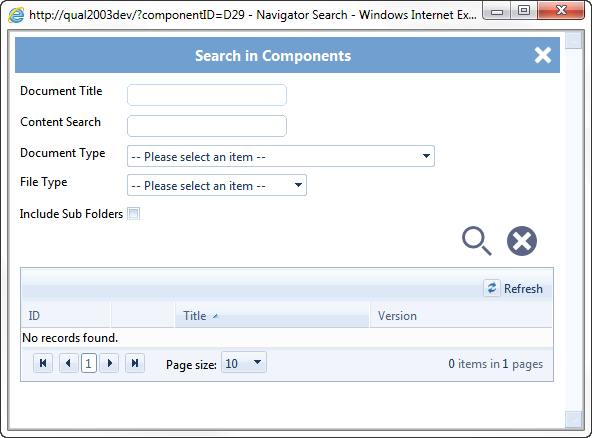This screenshot has height=438, width=592.
Task: Click the magnifying glass search icon
Action: pos(477,241)
